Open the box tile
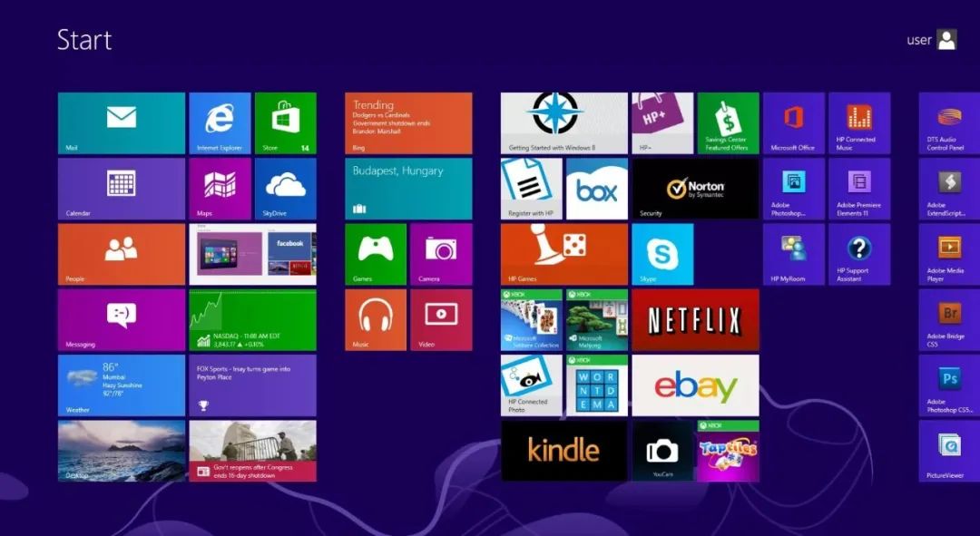 point(597,189)
